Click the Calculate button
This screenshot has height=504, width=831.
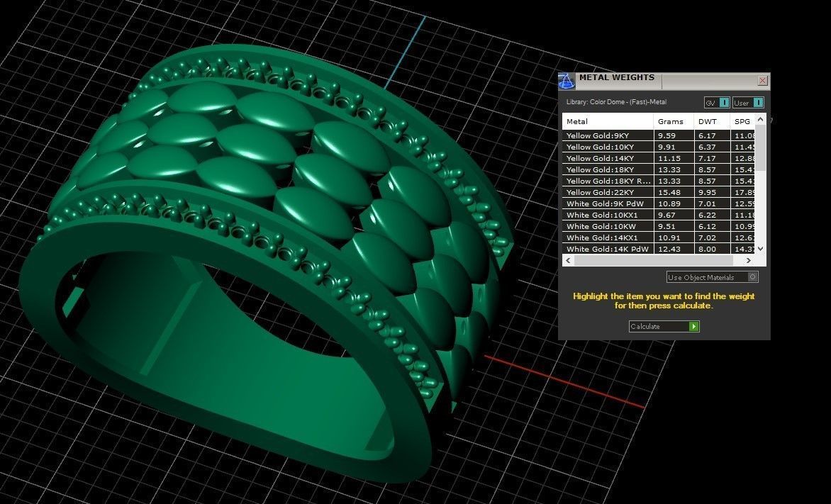664,327
